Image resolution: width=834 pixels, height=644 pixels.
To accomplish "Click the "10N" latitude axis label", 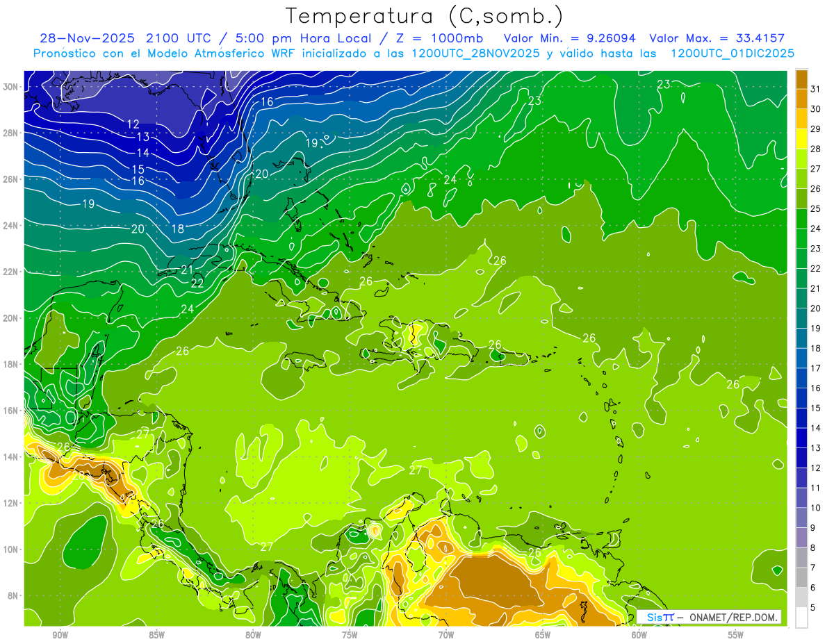I will 11,550.
